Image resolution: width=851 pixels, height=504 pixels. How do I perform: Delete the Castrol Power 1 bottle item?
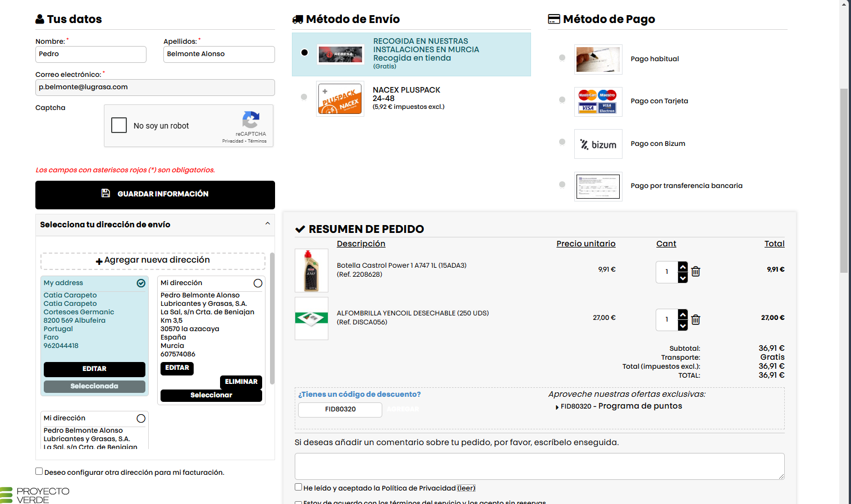[696, 272]
